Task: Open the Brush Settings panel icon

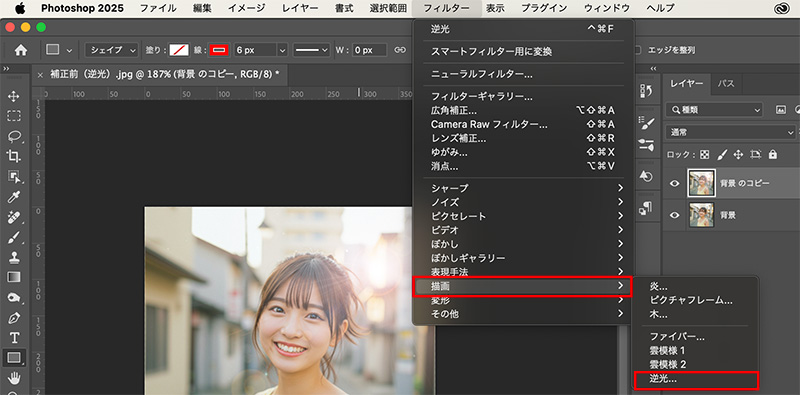Action: (x=646, y=122)
